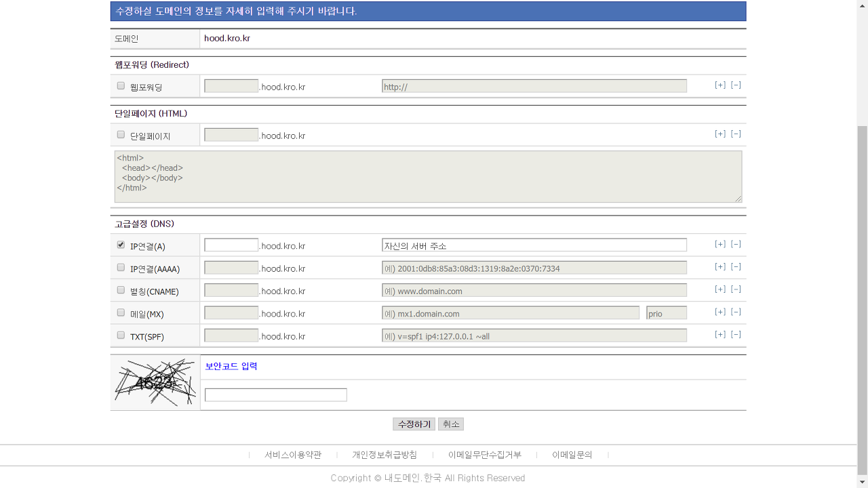Click the 취소 cancel button
868x488 pixels.
451,424
